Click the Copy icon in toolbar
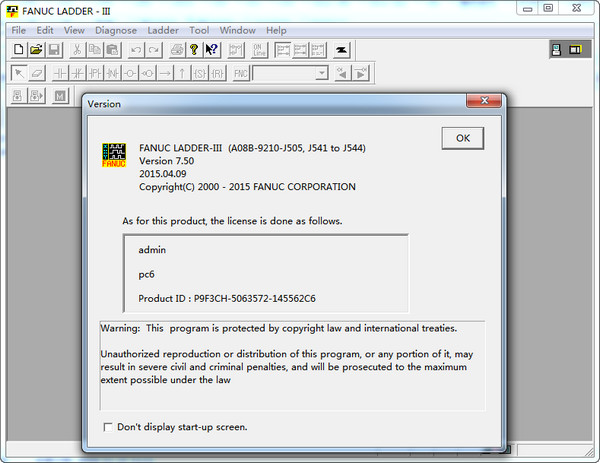Image resolution: width=600 pixels, height=463 pixels. (x=95, y=50)
